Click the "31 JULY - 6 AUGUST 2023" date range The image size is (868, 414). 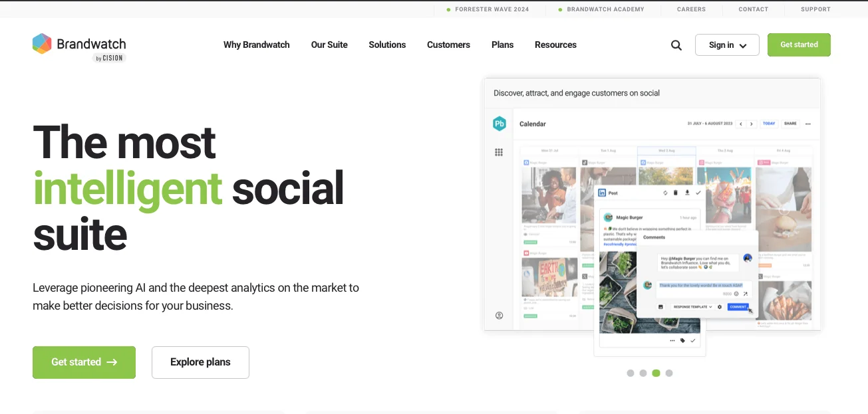[x=710, y=124]
